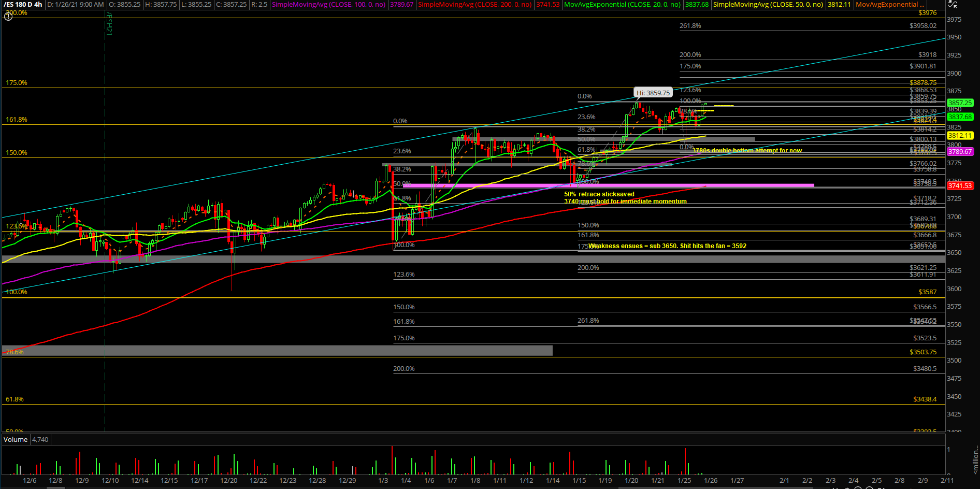Click the yellow $3587 level label
The image size is (980, 489).
[x=927, y=292]
